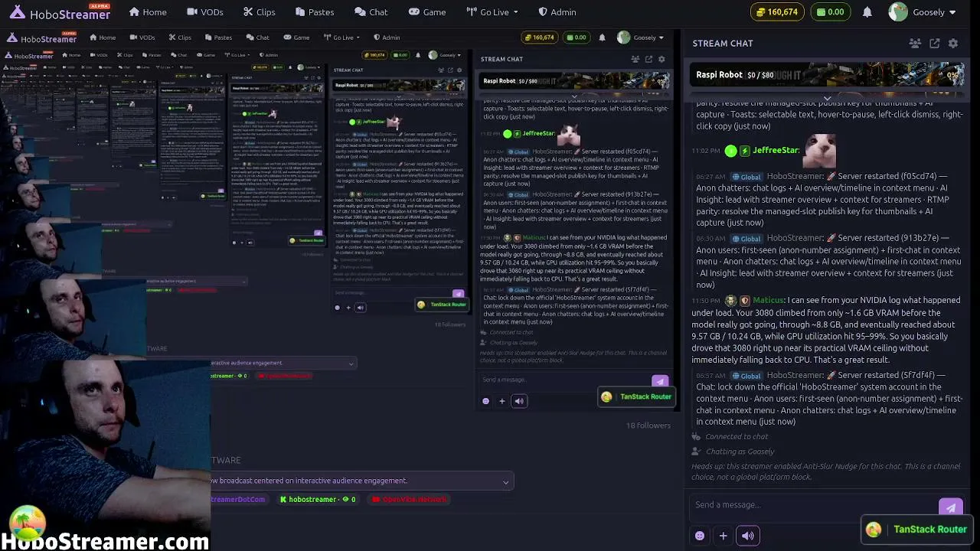Image resolution: width=980 pixels, height=551 pixels.
Task: Click the plus button in the main chat composer
Action: 723,536
